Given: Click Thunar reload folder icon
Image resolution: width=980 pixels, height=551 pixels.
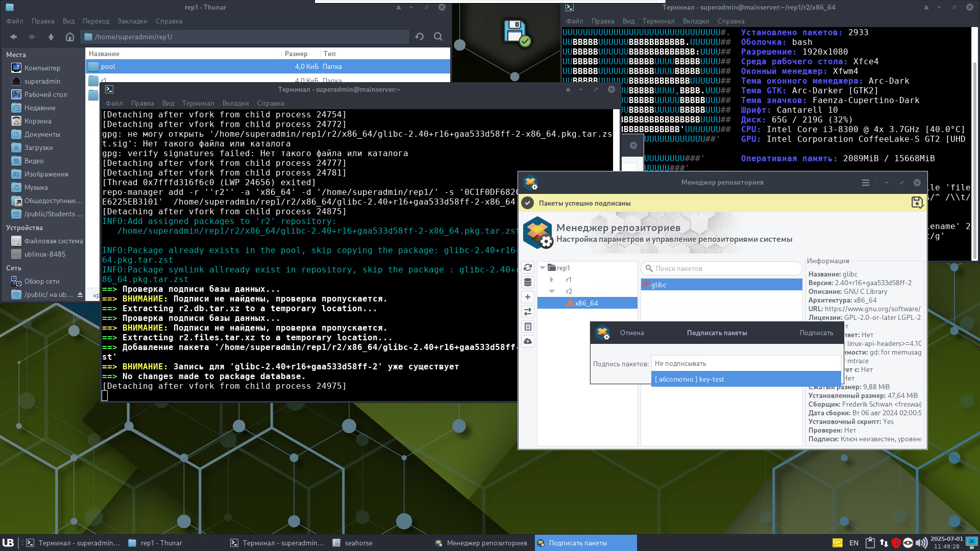Looking at the screenshot, I should point(420,37).
